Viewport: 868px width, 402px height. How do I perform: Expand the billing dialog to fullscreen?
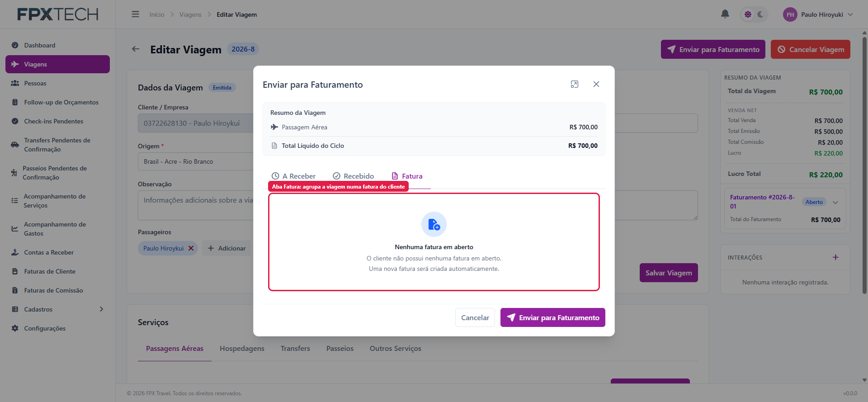point(575,84)
